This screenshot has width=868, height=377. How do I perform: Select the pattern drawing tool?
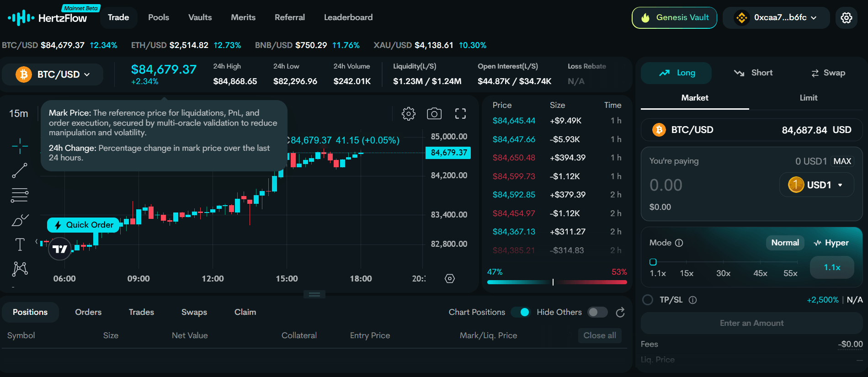click(20, 269)
